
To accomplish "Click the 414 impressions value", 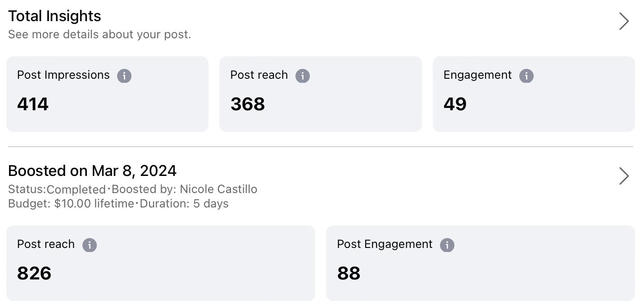I will pos(33,104).
